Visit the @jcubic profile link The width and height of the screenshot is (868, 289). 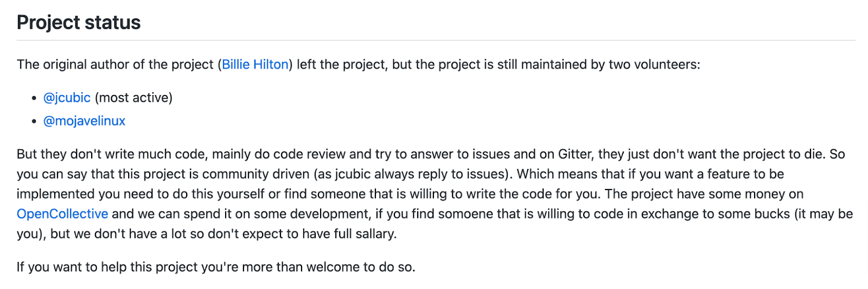(x=67, y=98)
